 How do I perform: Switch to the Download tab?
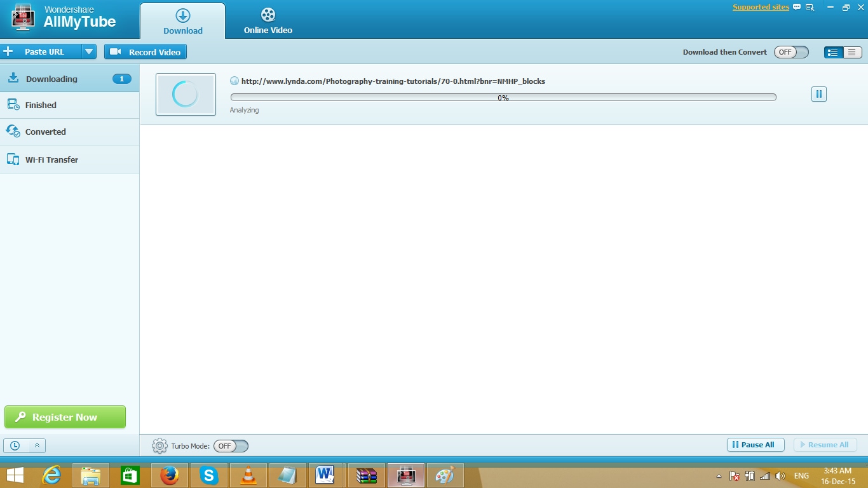183,21
